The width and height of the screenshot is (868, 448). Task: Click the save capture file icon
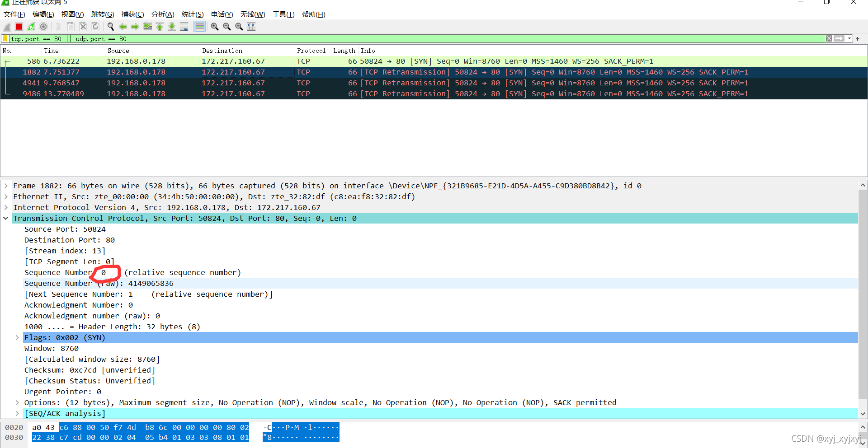[x=71, y=27]
